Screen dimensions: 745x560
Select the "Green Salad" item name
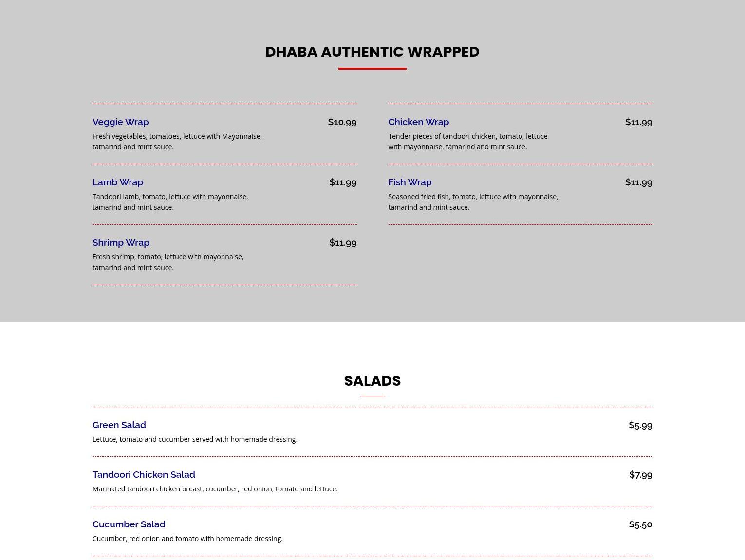point(119,425)
